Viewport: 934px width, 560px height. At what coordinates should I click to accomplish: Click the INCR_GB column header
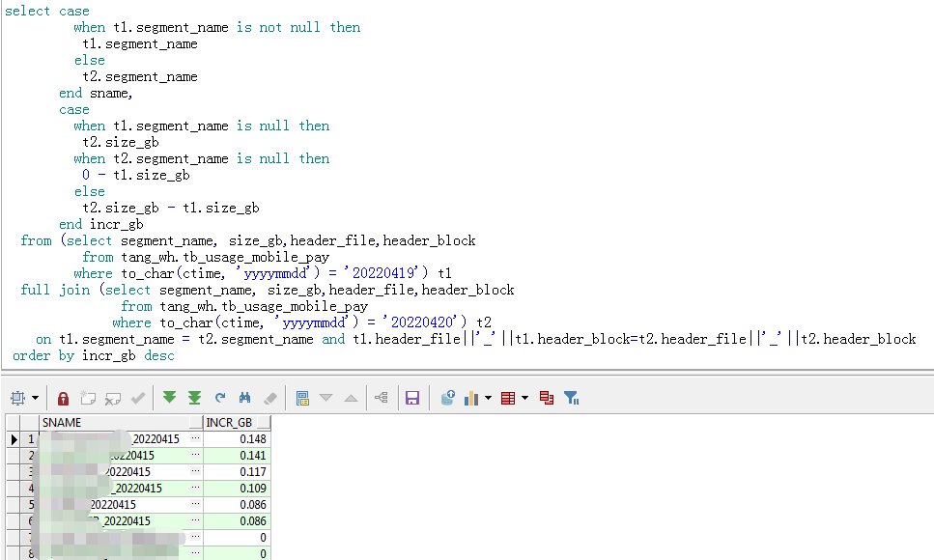tap(232, 423)
